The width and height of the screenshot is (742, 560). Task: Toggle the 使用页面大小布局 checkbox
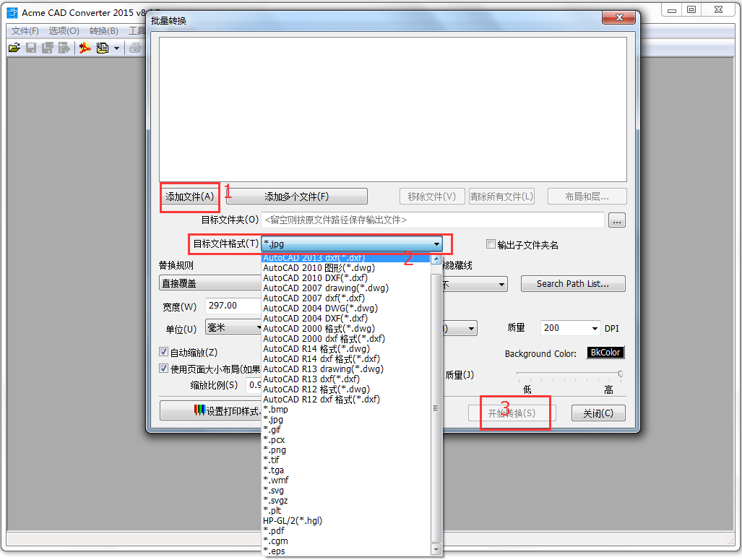click(x=163, y=368)
